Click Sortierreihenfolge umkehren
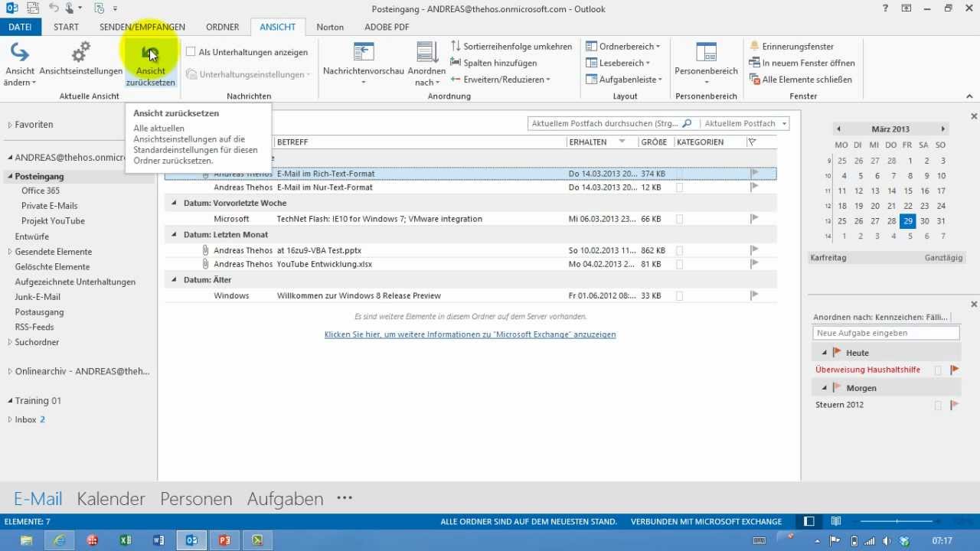 pyautogui.click(x=511, y=47)
